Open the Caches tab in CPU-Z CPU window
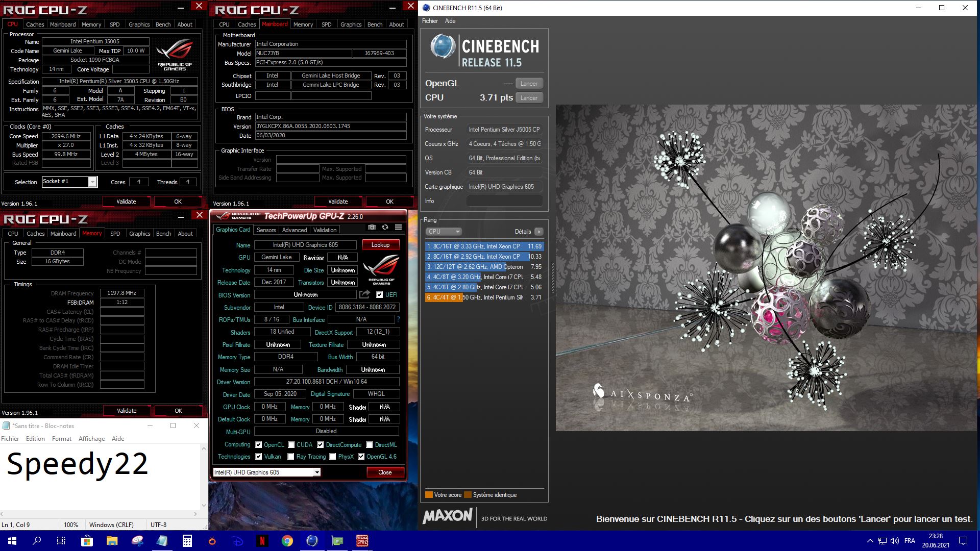The height and width of the screenshot is (551, 980). pos(35,24)
